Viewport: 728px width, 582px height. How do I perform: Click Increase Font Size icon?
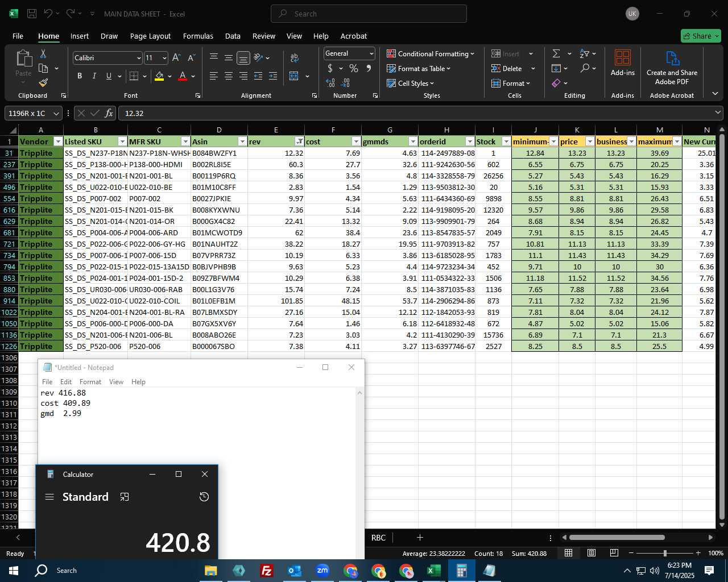[x=176, y=57]
